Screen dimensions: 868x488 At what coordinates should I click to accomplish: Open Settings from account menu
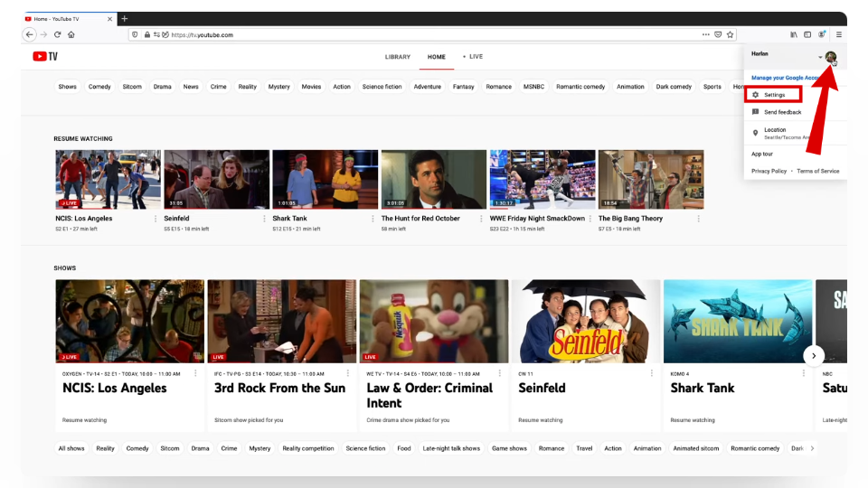[773, 95]
